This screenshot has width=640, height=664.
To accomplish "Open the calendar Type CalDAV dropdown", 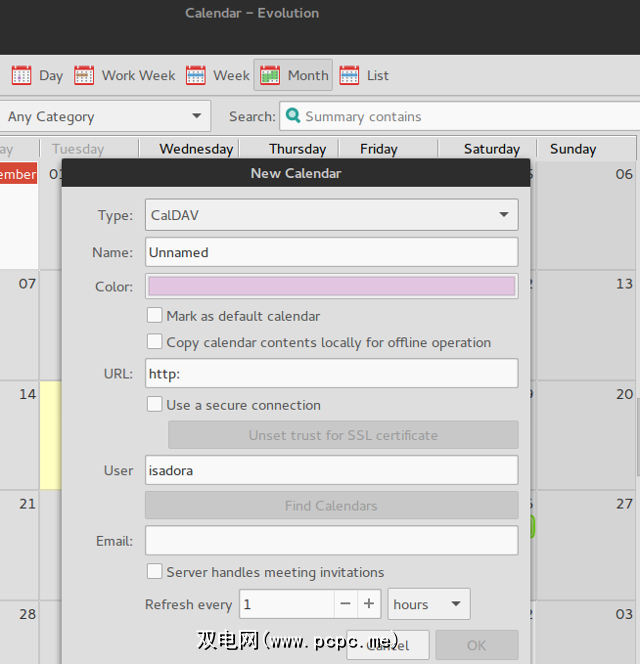I will pos(332,215).
